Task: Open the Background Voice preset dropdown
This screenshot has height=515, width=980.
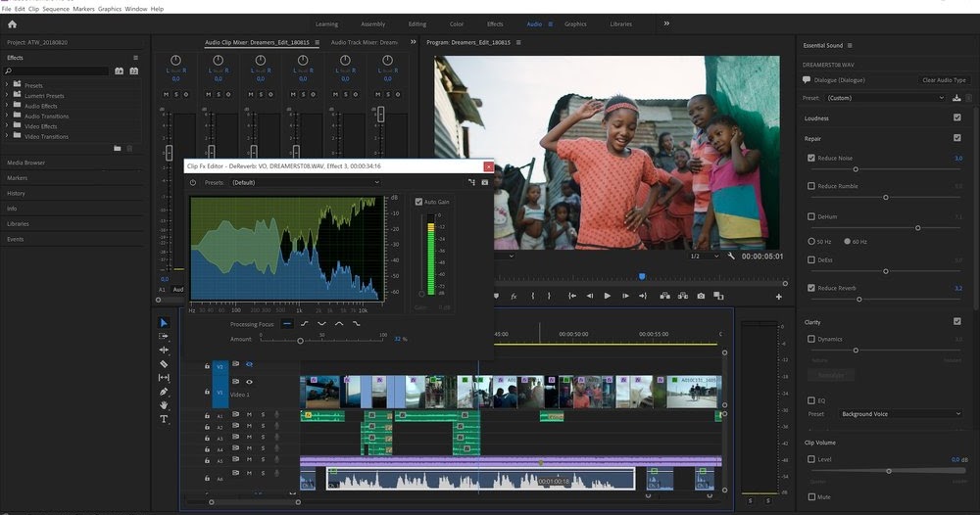Action: click(x=900, y=414)
